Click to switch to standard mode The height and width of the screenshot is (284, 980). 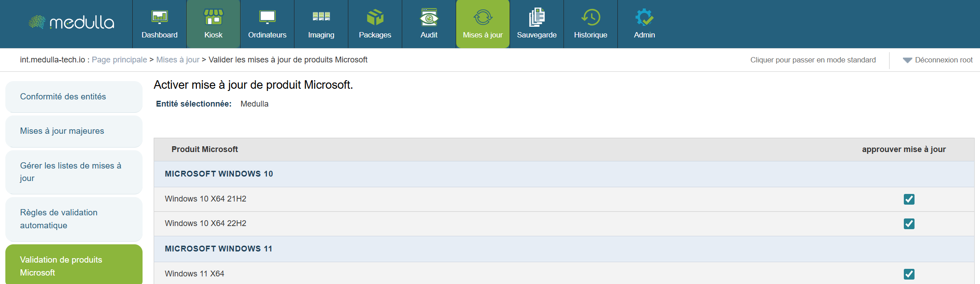(813, 60)
